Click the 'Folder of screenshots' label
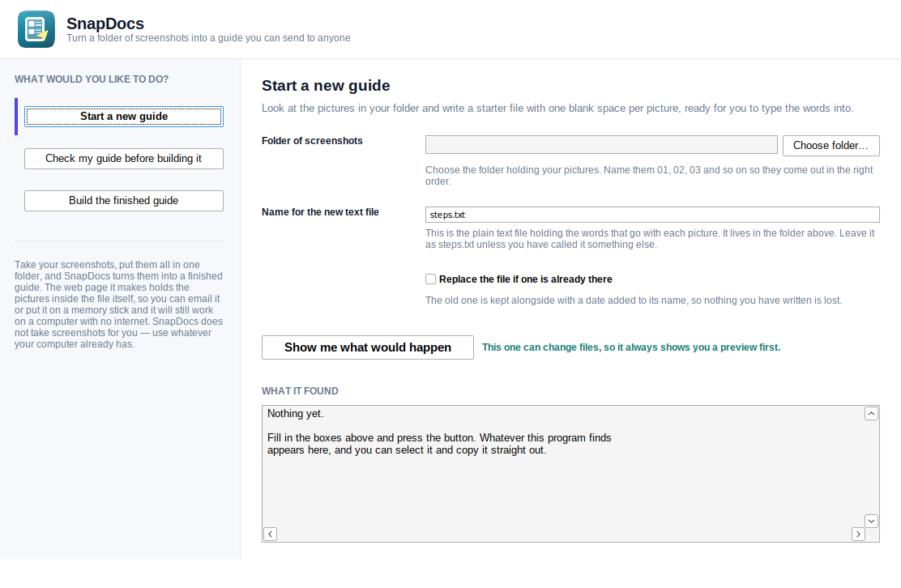Image resolution: width=901 pixels, height=588 pixels. pos(312,141)
